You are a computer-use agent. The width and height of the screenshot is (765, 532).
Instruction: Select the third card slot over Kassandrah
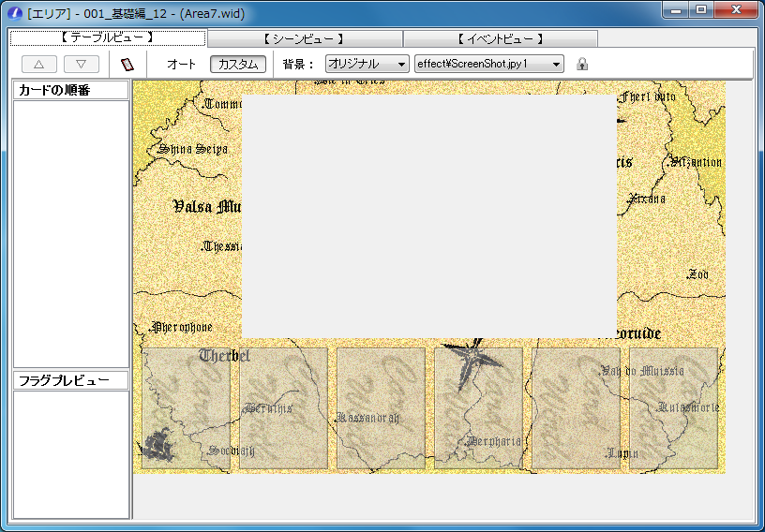(x=381, y=408)
